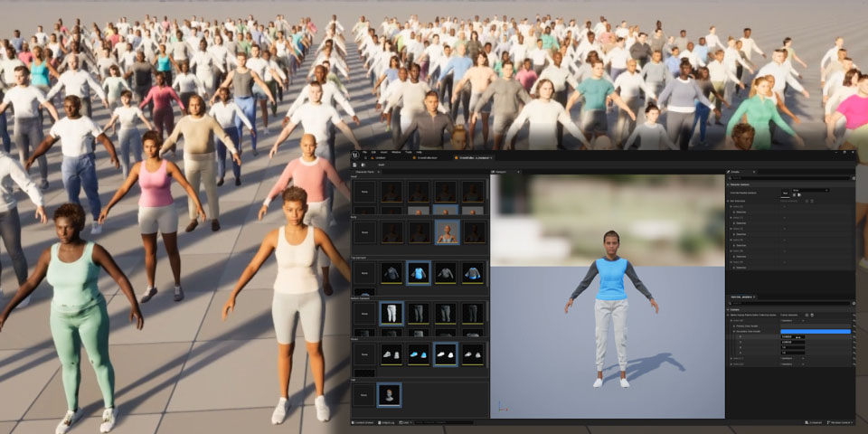Click the blue secondary color swatch

pos(816,331)
